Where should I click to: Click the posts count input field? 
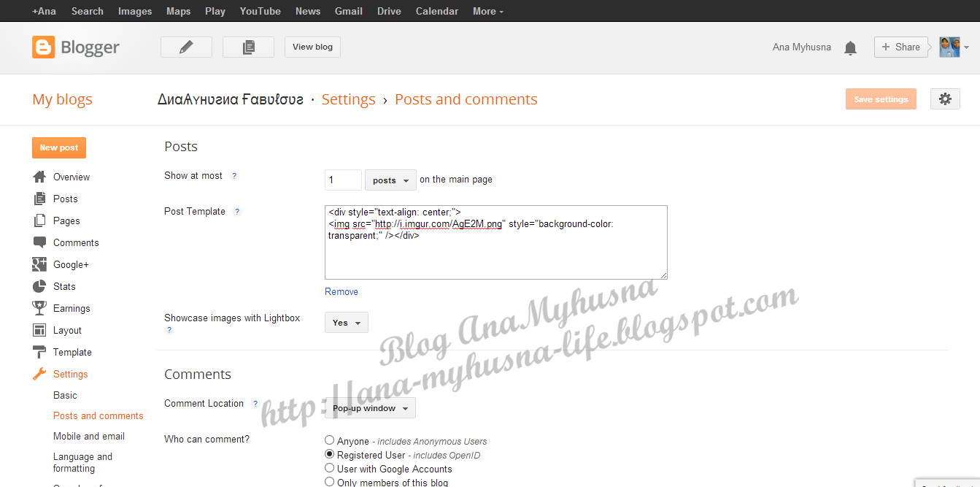[343, 180]
